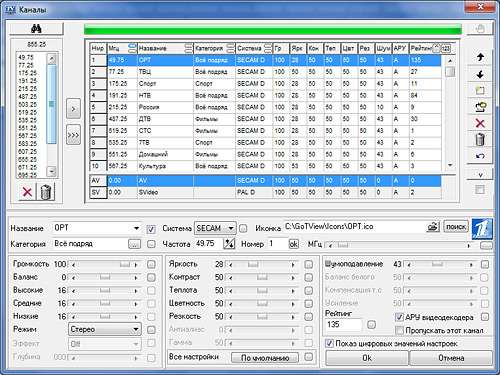Select frequency 215.25 in left list
The image size is (500, 375).
click(x=28, y=89)
